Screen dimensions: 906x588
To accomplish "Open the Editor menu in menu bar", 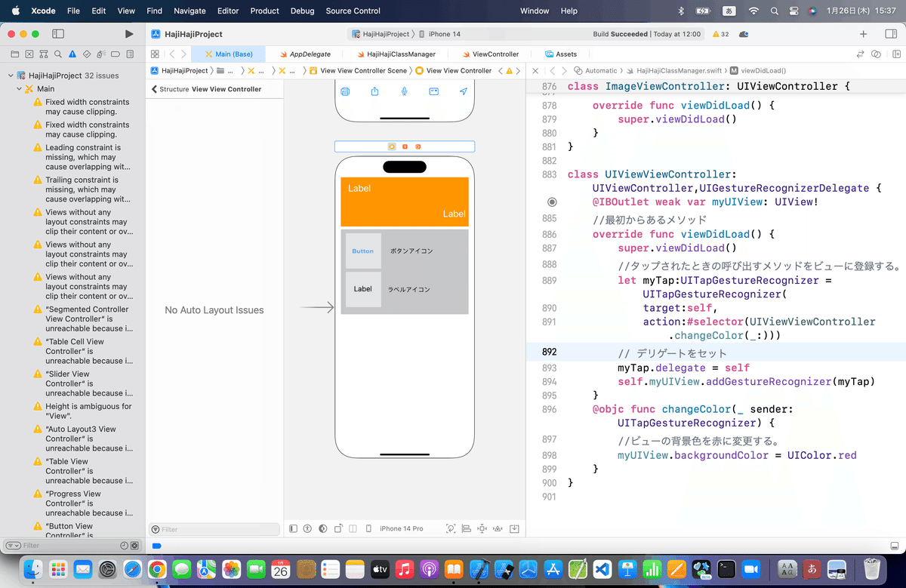I will click(227, 11).
